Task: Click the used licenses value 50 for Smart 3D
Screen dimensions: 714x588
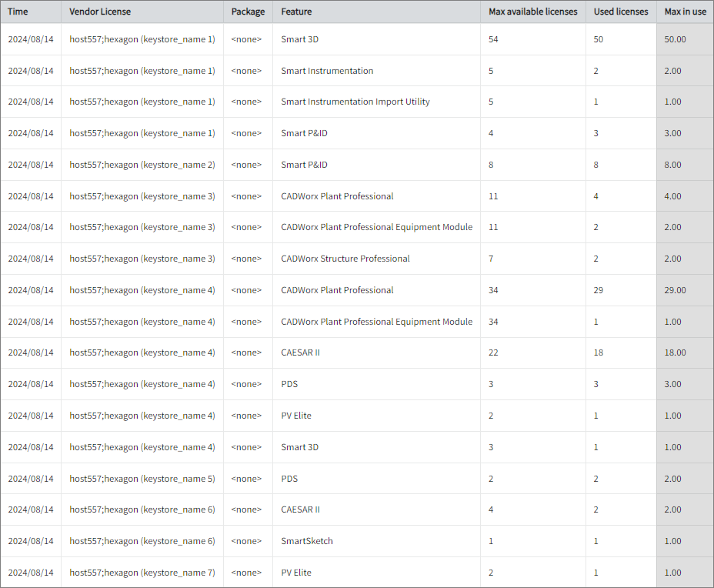Action: point(598,38)
